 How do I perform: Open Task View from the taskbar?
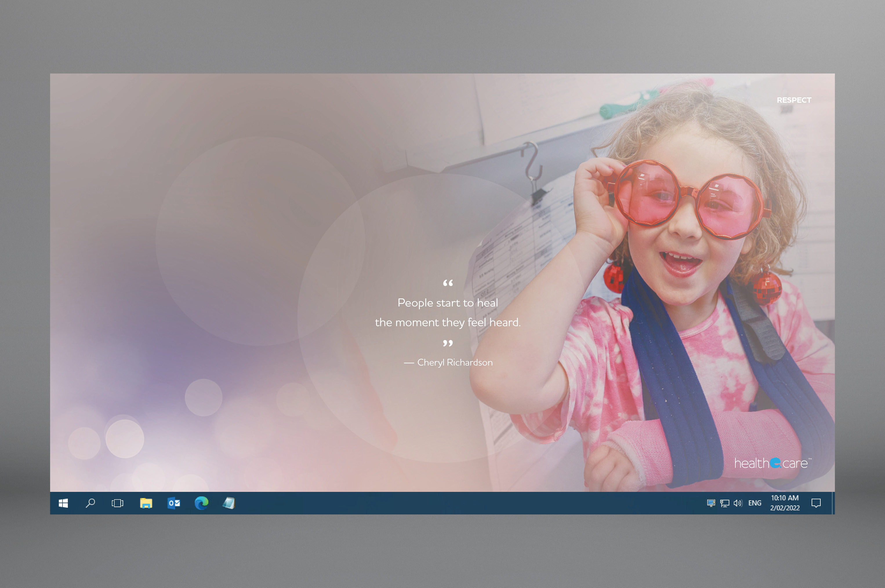[117, 503]
